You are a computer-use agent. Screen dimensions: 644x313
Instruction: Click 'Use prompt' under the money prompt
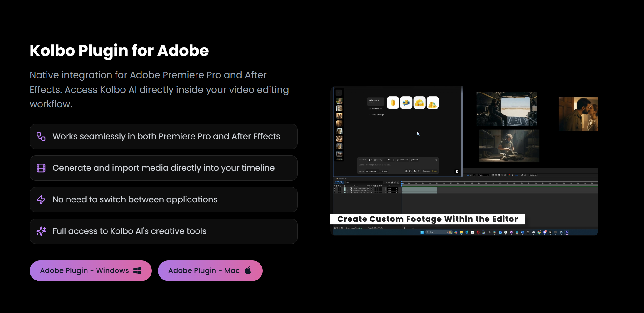tap(377, 115)
